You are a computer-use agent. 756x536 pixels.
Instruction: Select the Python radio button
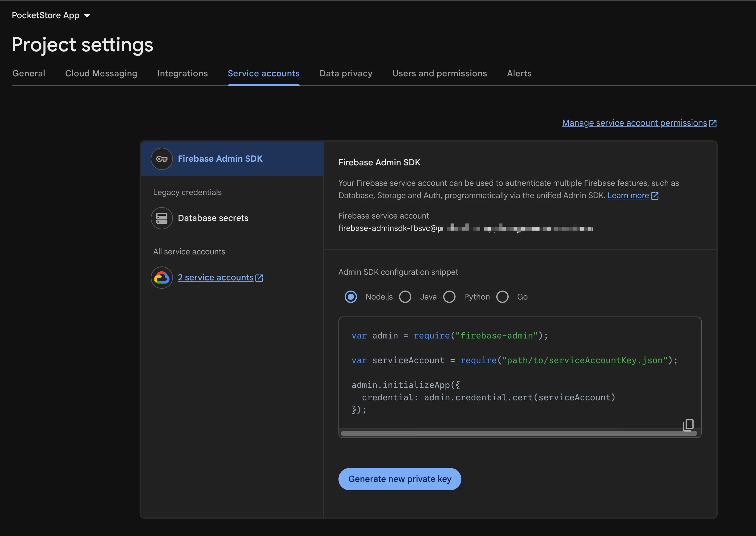coord(449,297)
